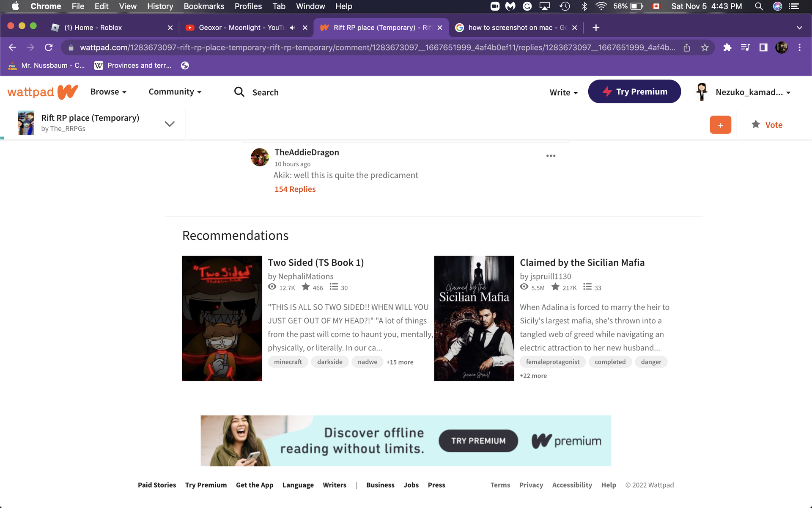This screenshot has width=812, height=508.
Task: Click the browser forward arrow
Action: click(x=30, y=47)
